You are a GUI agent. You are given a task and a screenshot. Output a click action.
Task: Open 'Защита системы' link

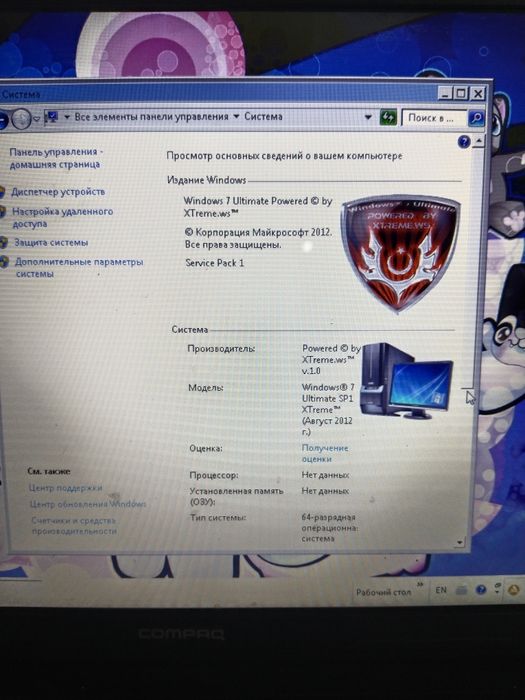(51, 242)
